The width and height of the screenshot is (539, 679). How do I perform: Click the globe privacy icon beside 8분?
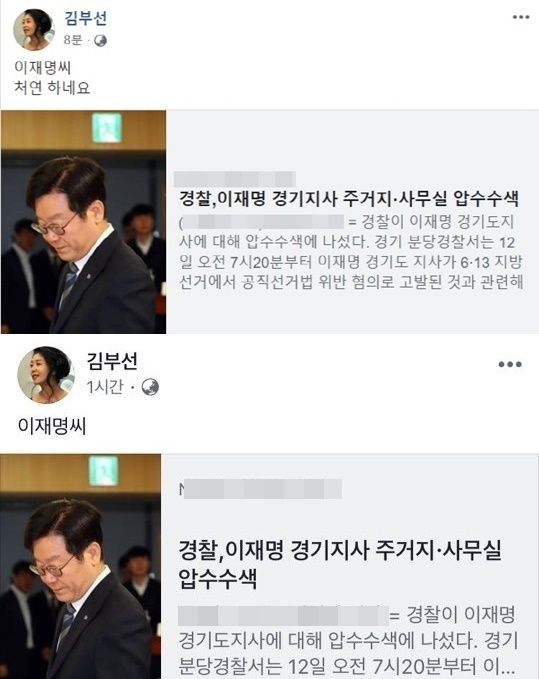100,40
